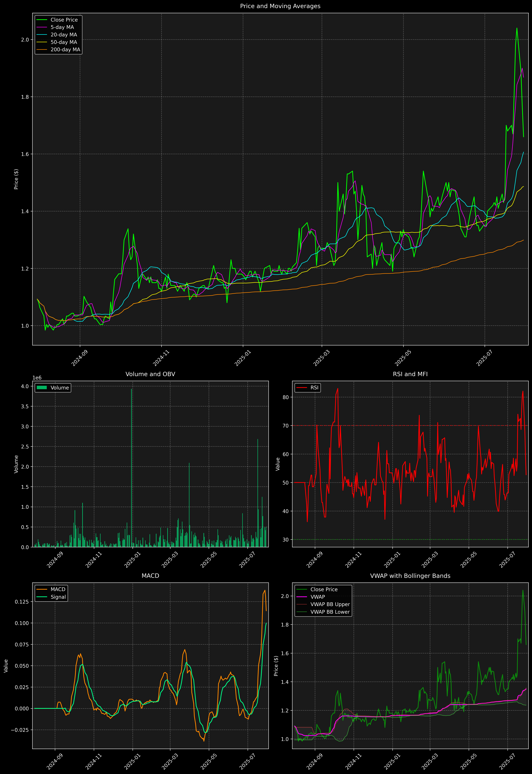Viewport: 532px width, 774px height.
Task: Click the 80 tick on RSI axis
Action: coord(286,397)
